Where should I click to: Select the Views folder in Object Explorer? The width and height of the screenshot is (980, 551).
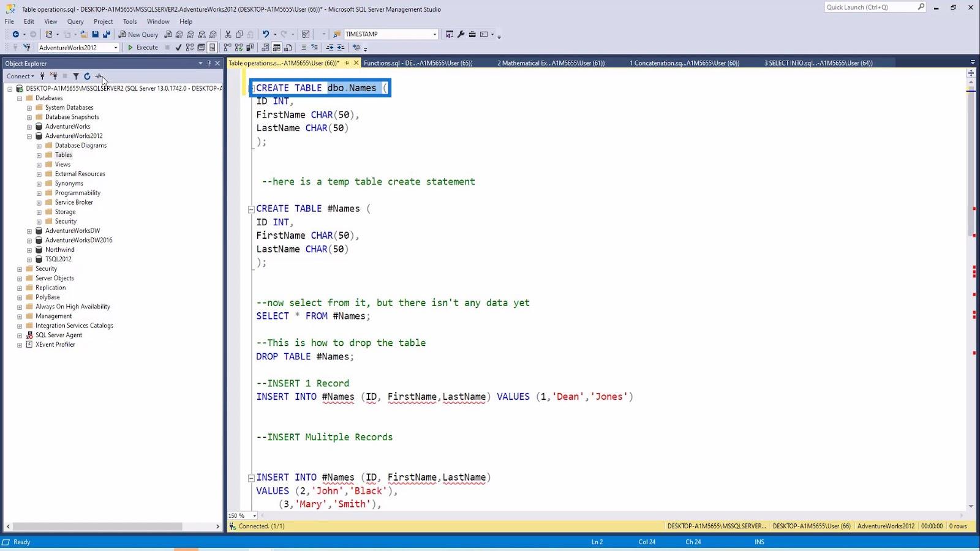pyautogui.click(x=62, y=165)
